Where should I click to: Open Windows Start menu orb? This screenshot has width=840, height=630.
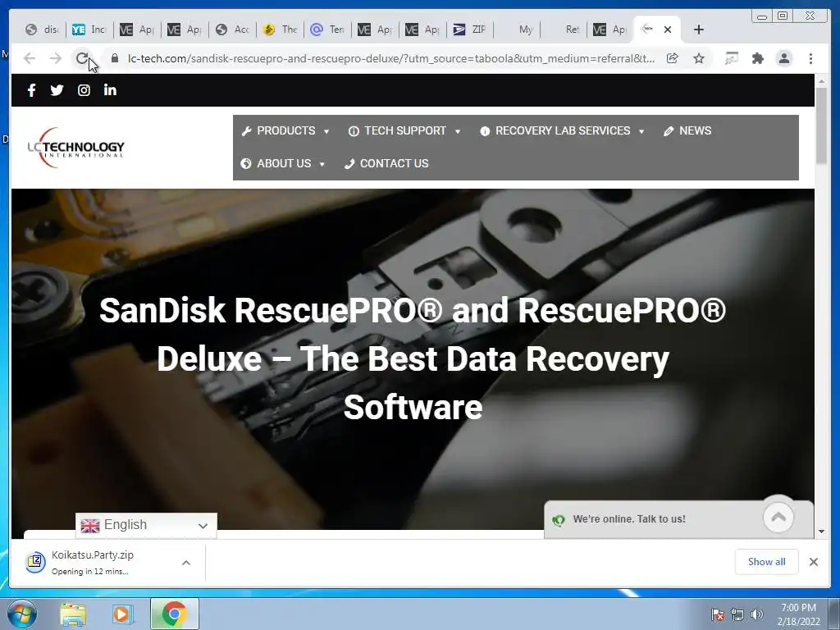tap(21, 614)
